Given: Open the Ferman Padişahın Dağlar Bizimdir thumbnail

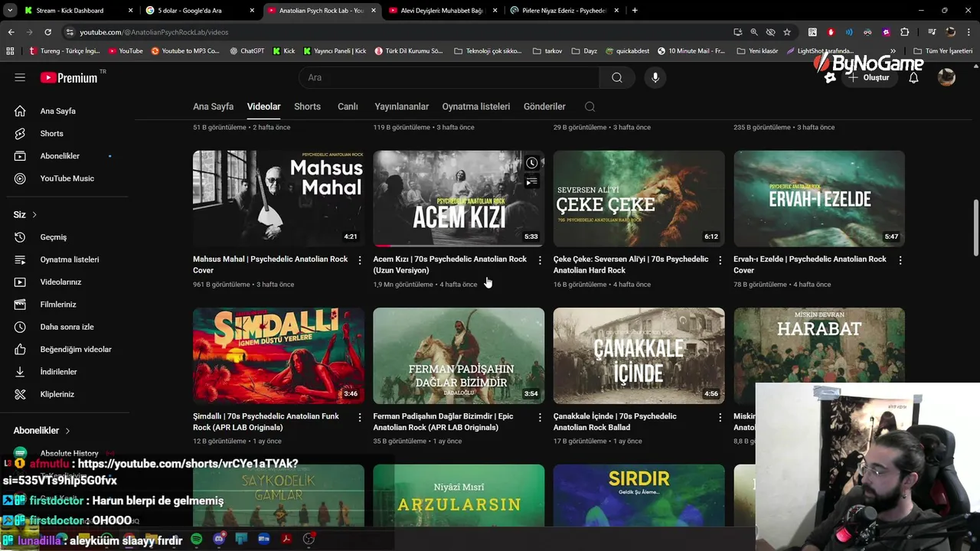Looking at the screenshot, I should (x=459, y=356).
